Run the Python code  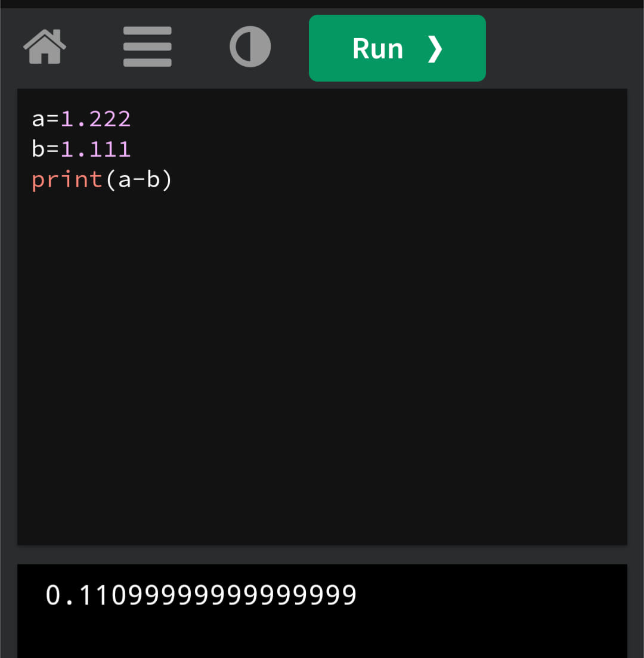397,48
